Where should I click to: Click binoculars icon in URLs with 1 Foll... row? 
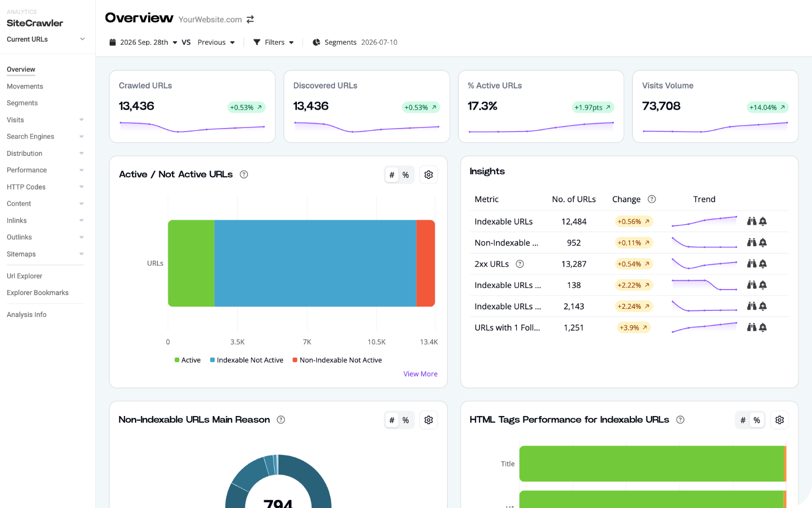point(752,327)
